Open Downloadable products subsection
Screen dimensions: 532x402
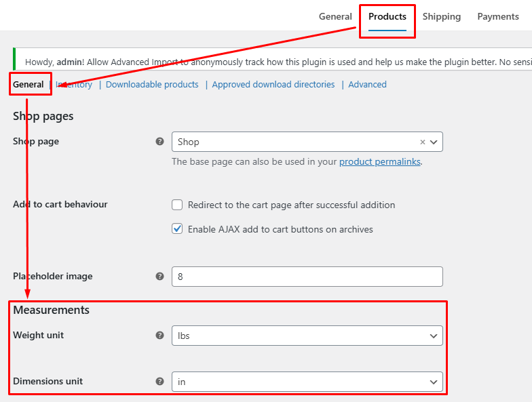(152, 84)
